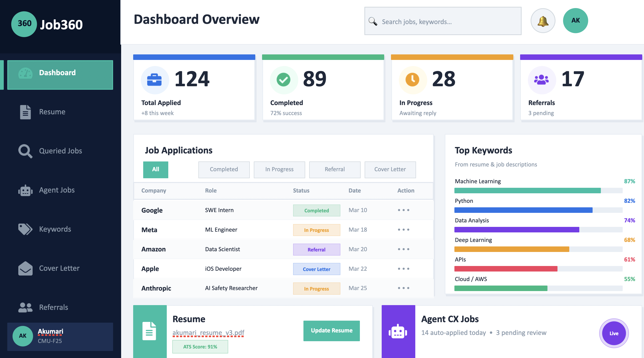This screenshot has height=358, width=644.
Task: Open Referrals via the people icon
Action: tap(53, 307)
